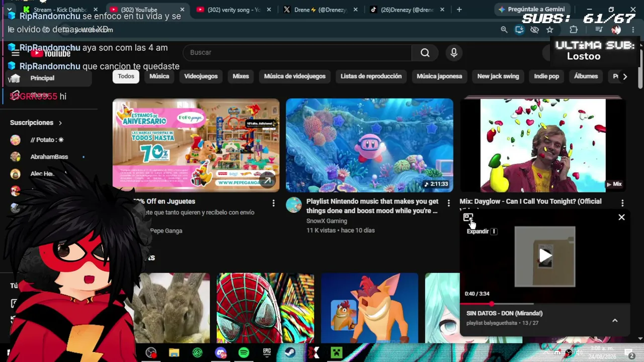Expand the miniplayer playlist panel chevron
Screen dimensions: 644x362
pyautogui.click(x=615, y=320)
